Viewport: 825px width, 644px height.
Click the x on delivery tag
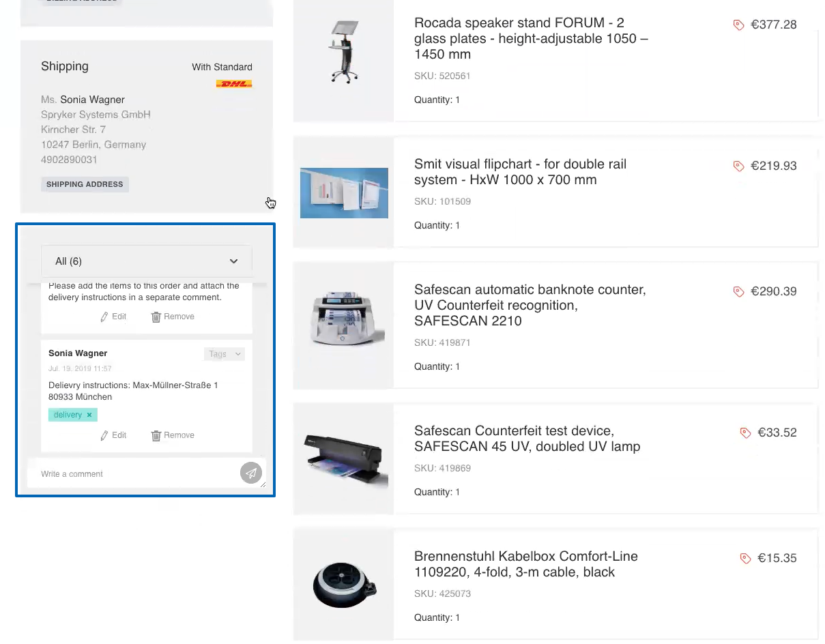pos(89,415)
